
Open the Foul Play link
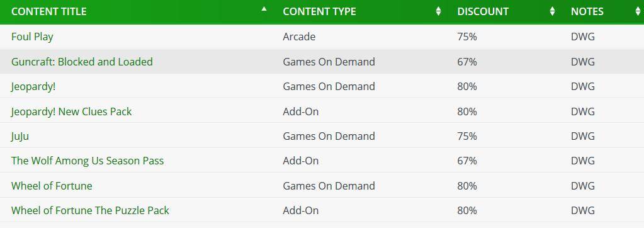(32, 37)
